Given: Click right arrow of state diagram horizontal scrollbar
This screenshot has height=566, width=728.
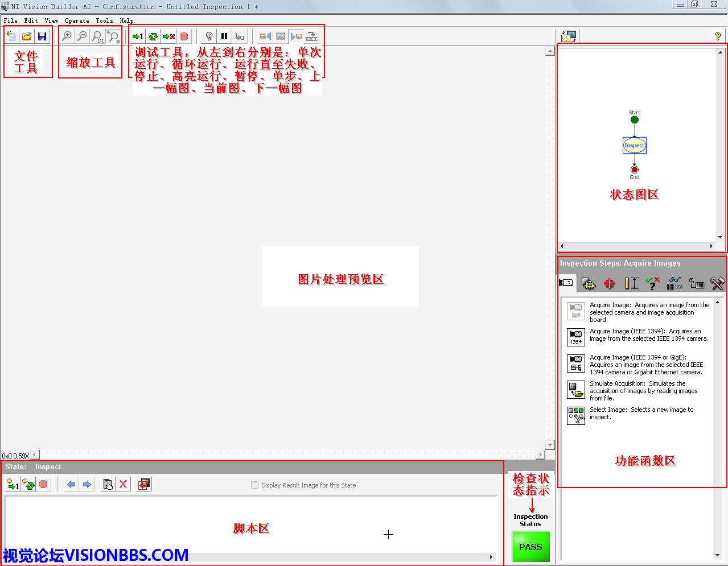Looking at the screenshot, I should [x=711, y=246].
